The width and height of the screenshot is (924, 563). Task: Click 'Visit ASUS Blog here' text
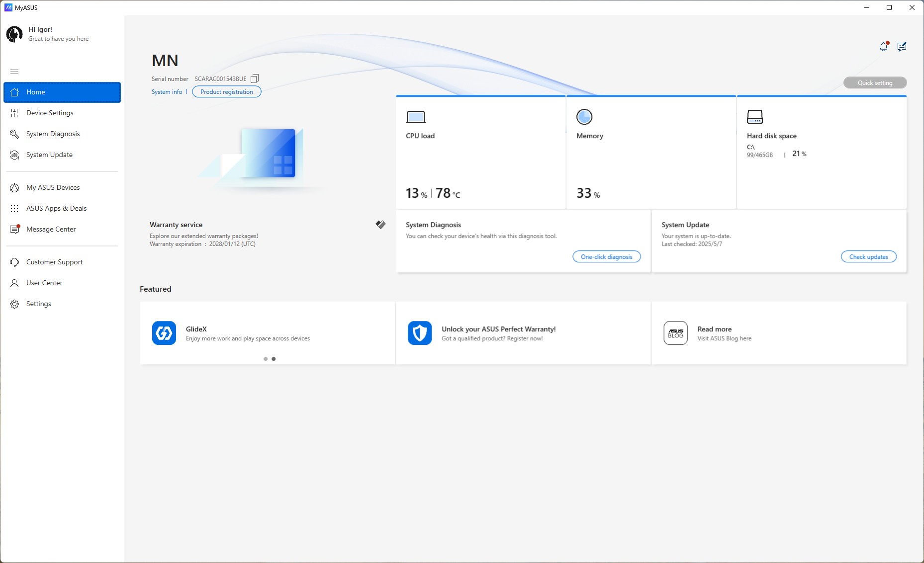pyautogui.click(x=724, y=338)
